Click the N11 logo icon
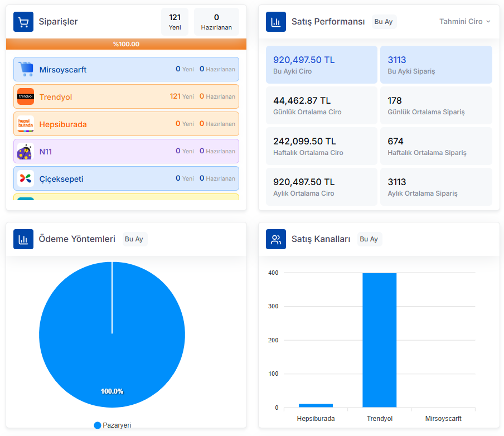This screenshot has height=436, width=504. (x=26, y=151)
